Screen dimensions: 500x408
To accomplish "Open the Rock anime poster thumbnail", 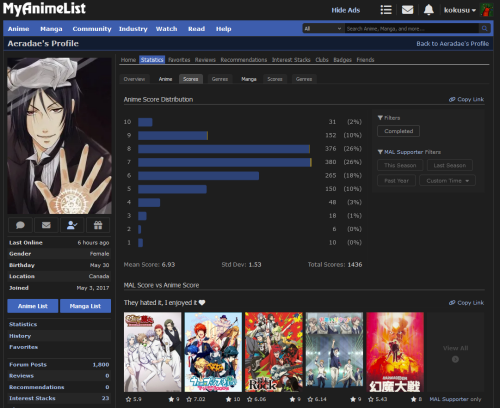I will [274, 352].
